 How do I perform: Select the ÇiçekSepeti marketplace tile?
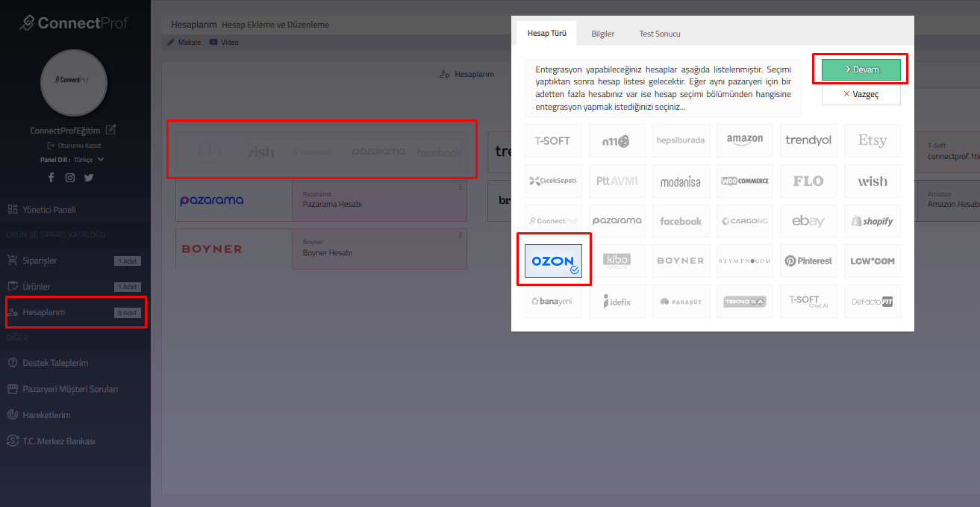(x=553, y=181)
